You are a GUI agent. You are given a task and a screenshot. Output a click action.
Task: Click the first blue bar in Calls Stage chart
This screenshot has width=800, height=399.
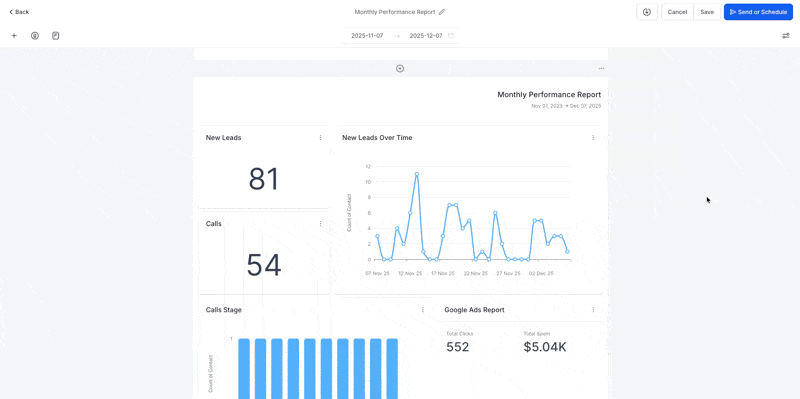244,368
